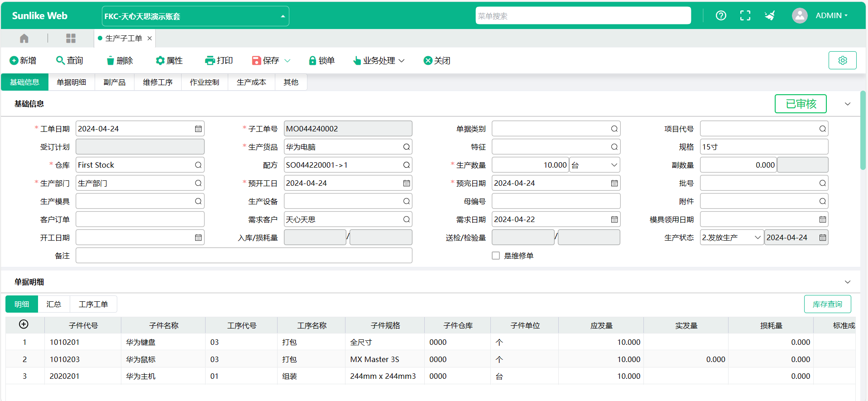This screenshot has width=868, height=401.
Task: Click the 规格 field showing 15寸
Action: [x=764, y=147]
